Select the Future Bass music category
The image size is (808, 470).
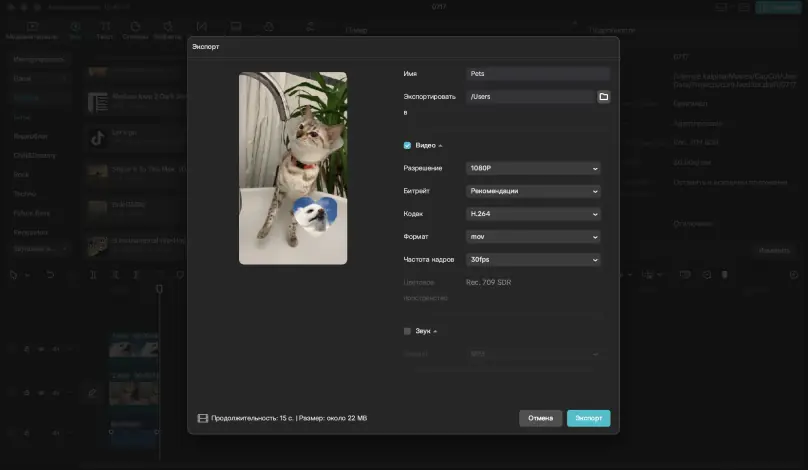point(31,213)
